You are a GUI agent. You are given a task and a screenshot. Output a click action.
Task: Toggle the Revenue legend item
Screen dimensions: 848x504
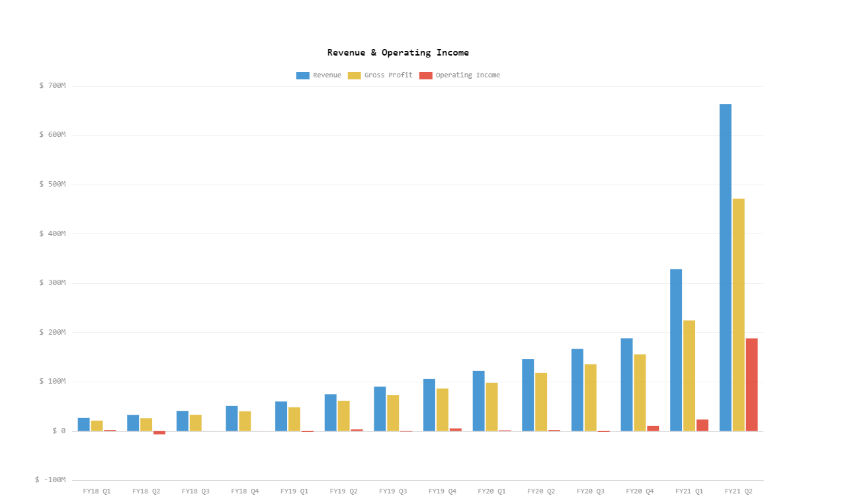point(319,75)
